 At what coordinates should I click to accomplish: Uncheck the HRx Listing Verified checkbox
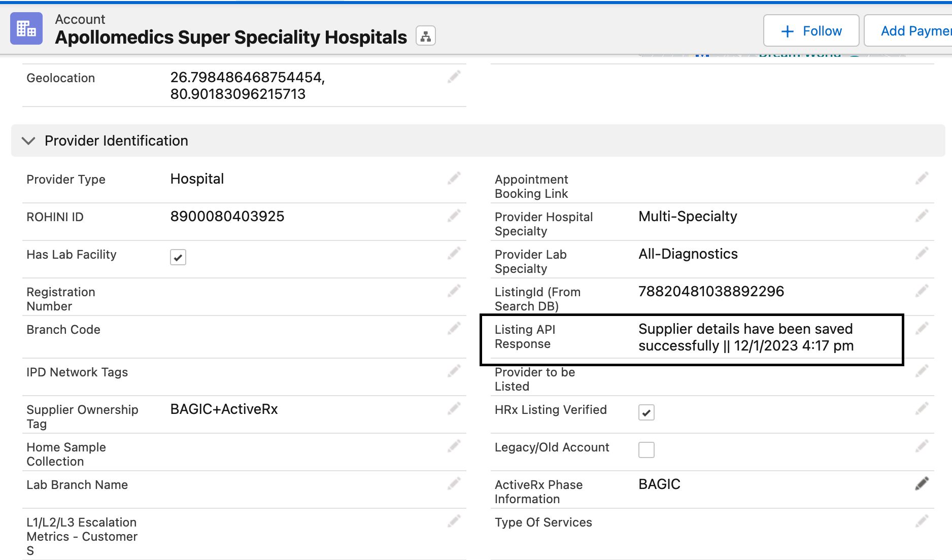646,412
